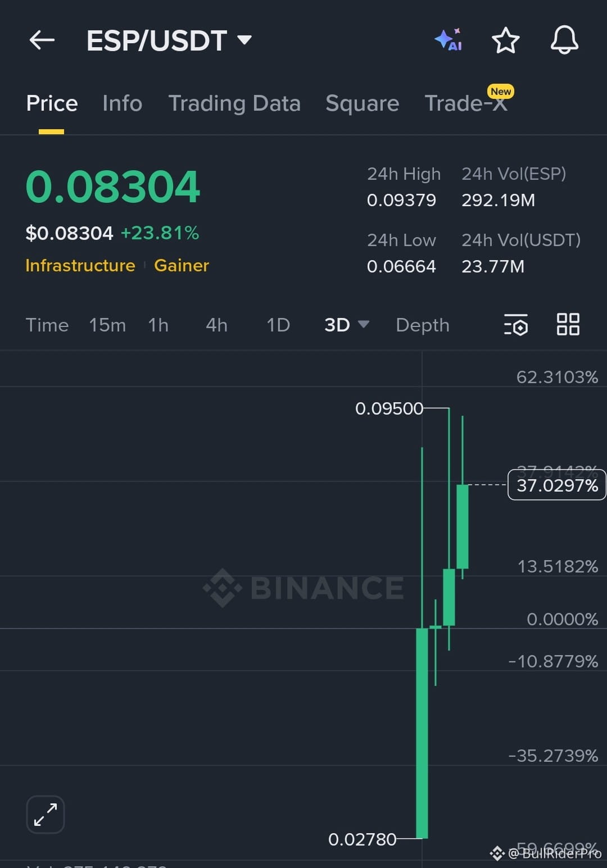Tap the back arrow icon
The width and height of the screenshot is (607, 868).
[42, 40]
